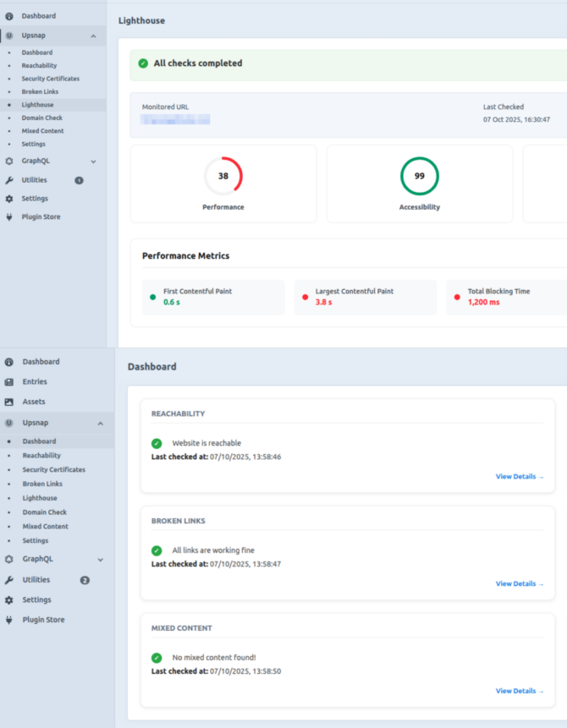Open Lighthouse in bottom Upsnap submenu
This screenshot has height=728, width=567.
click(x=40, y=498)
